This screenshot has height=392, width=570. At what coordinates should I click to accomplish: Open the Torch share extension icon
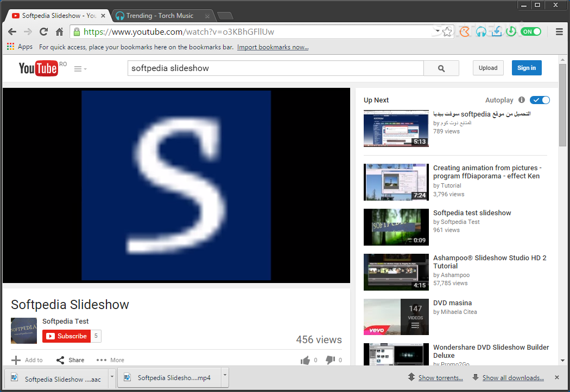pyautogui.click(x=465, y=32)
